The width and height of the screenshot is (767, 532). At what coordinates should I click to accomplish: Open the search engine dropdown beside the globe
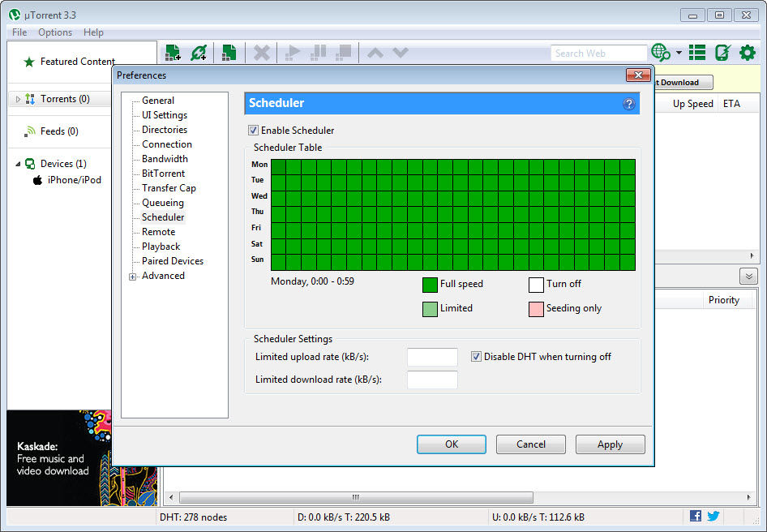click(x=679, y=52)
